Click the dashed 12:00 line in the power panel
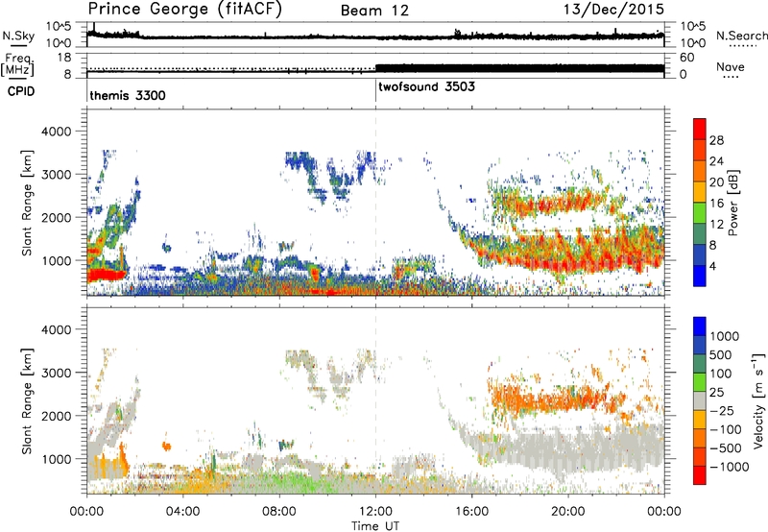 pos(375,203)
